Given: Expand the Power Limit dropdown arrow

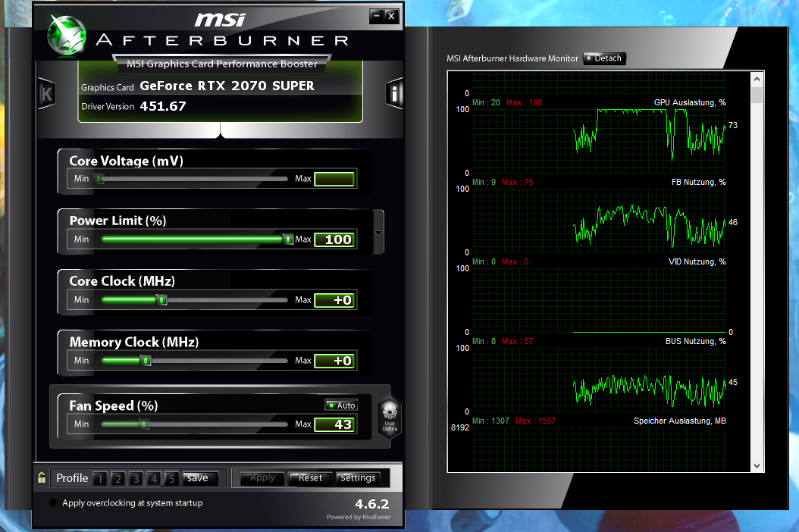Looking at the screenshot, I should (x=378, y=233).
